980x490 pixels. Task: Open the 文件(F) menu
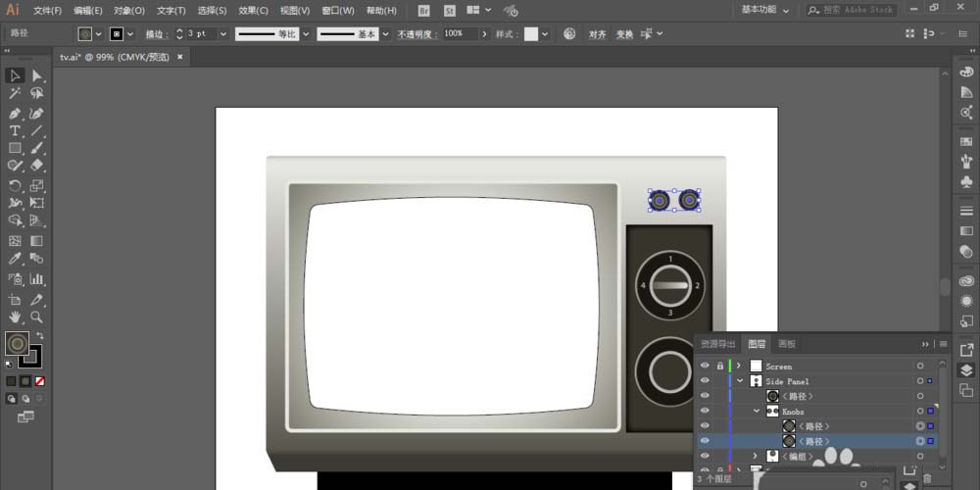[47, 11]
